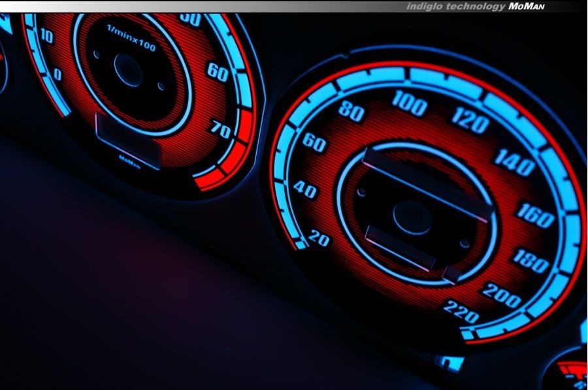Select the "10" numeral on the left gauge
The width and height of the screenshot is (588, 390).
[46, 36]
